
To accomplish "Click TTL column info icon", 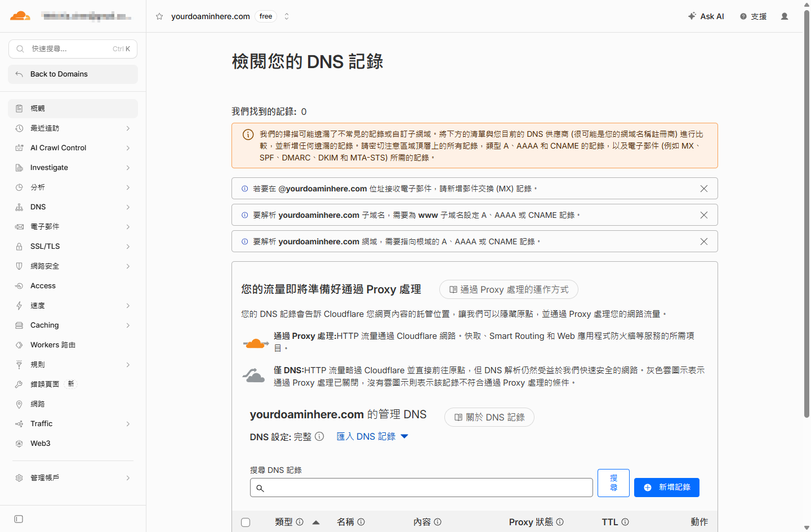I will [x=625, y=522].
